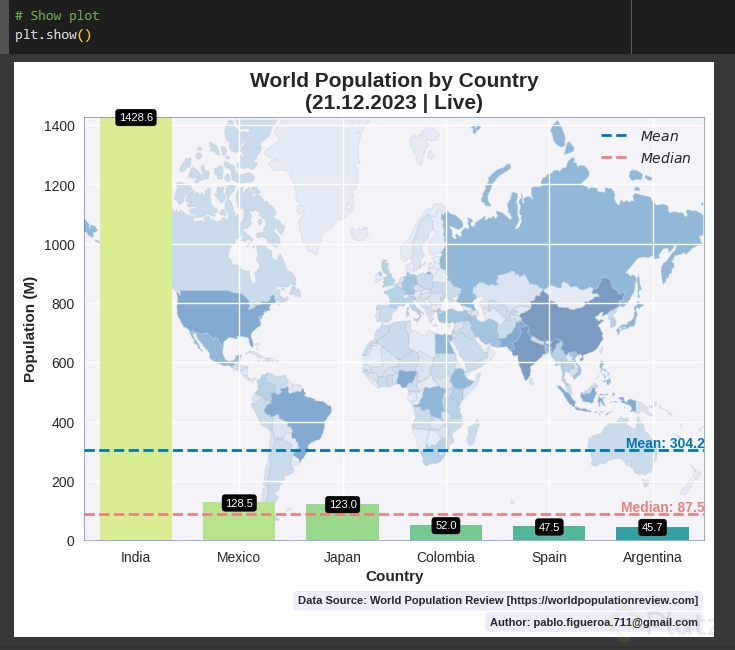The height and width of the screenshot is (650, 735).
Task: Click the 'Argentina' x-axis label
Action: (x=652, y=557)
